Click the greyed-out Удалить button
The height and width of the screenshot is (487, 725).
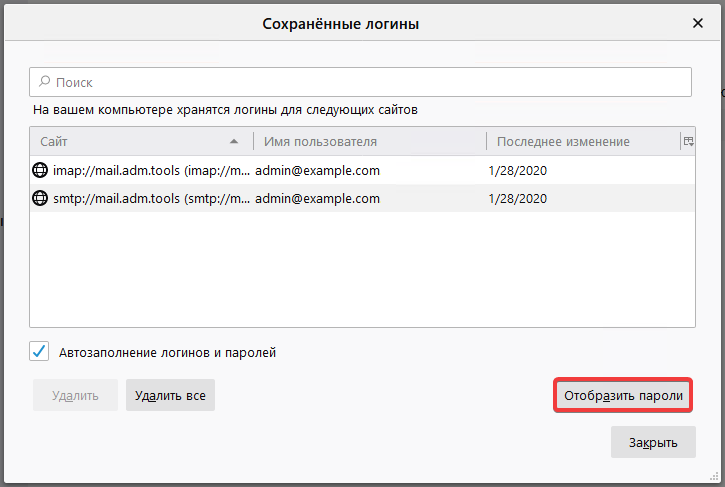75,395
